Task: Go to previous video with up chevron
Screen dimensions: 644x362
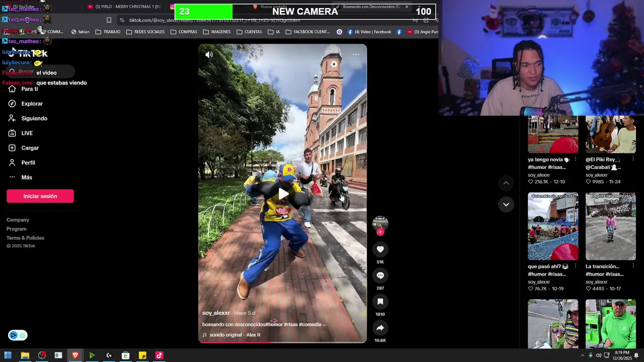Action: pyautogui.click(x=506, y=183)
